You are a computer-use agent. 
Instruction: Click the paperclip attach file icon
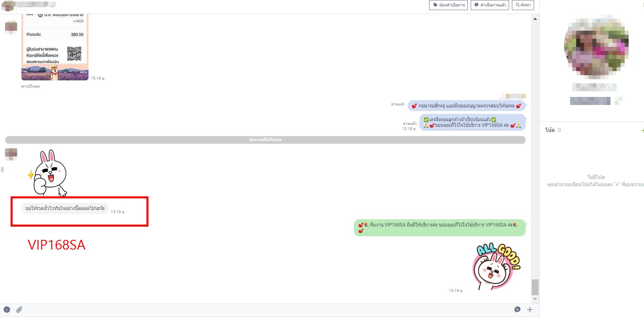coord(19,310)
